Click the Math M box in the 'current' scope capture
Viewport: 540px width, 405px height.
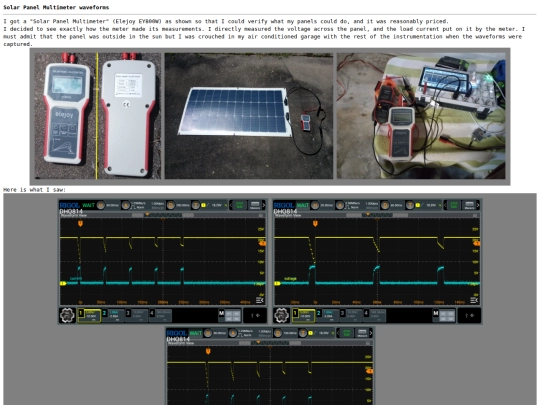(230, 315)
